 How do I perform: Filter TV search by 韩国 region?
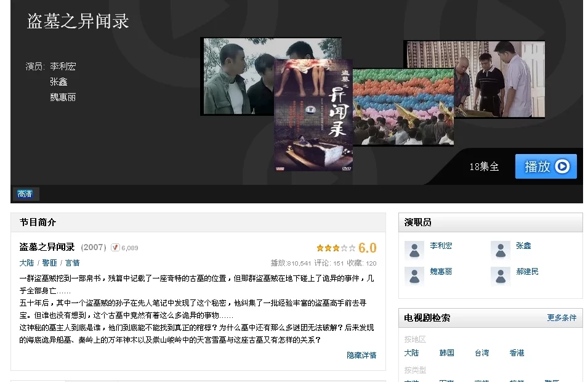point(446,353)
